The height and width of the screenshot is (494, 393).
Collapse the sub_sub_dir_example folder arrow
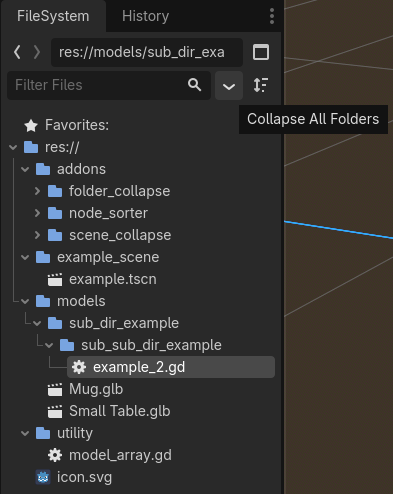coord(49,345)
